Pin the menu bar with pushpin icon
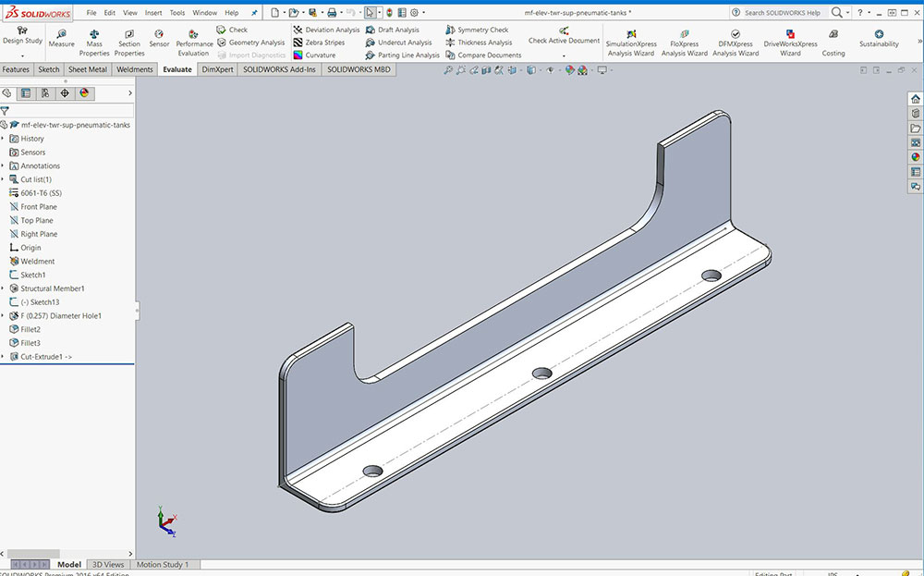 [254, 13]
